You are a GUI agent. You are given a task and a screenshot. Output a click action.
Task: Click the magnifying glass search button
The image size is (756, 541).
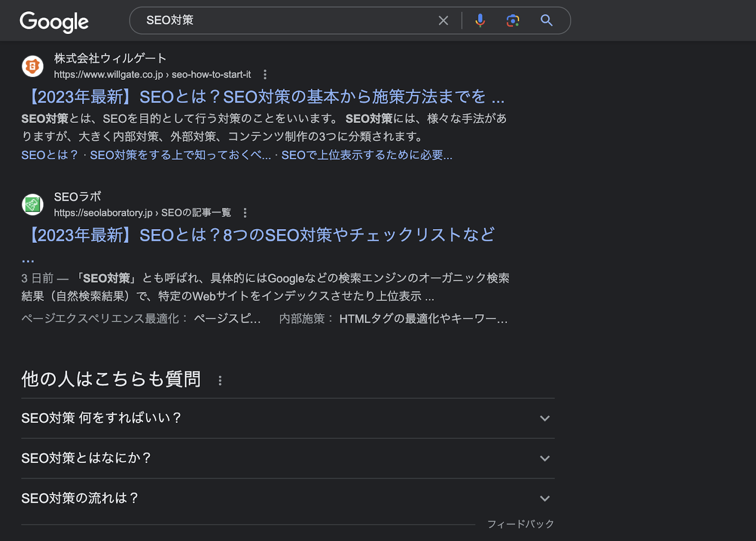547,20
